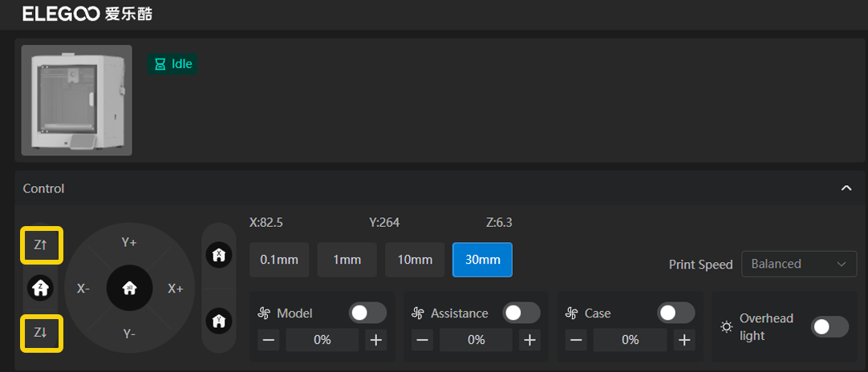Screen dimensions: 868x372
Task: Increase Model fan speed with plus
Action: [x=375, y=340]
